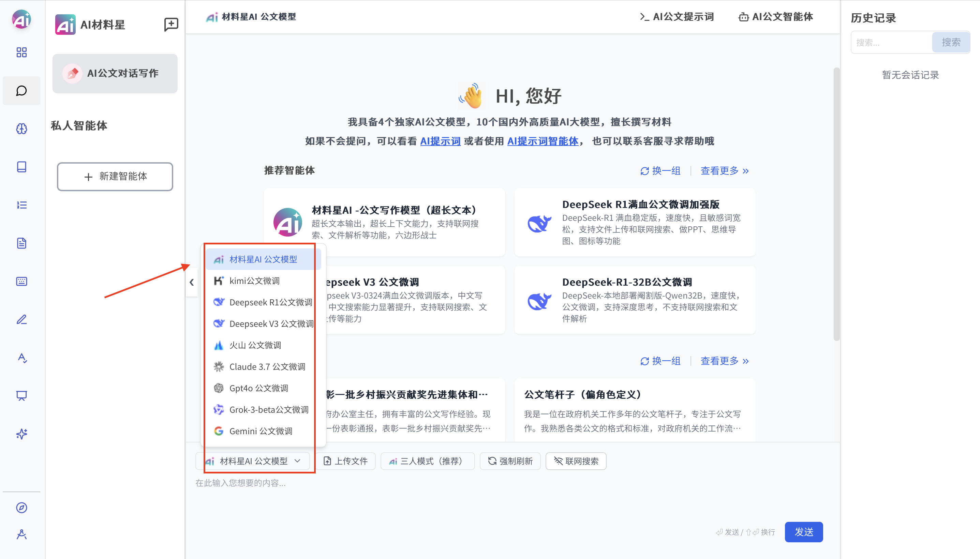This screenshot has width=980, height=559.
Task: Click the presentation screen sidebar icon
Action: (21, 396)
